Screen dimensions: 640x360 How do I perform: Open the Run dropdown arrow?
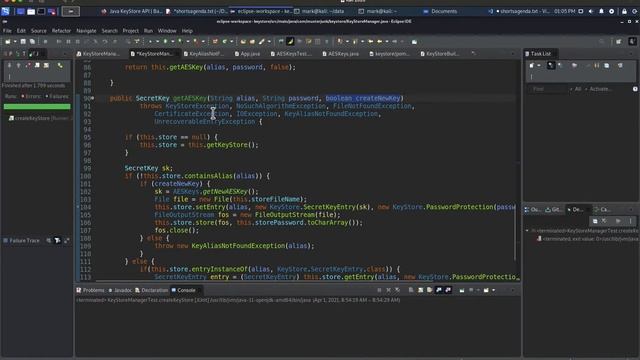click(x=172, y=41)
